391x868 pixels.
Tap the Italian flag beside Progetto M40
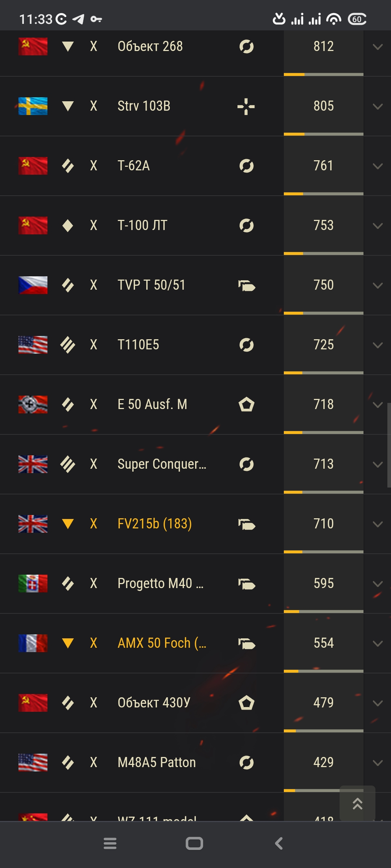[33, 583]
